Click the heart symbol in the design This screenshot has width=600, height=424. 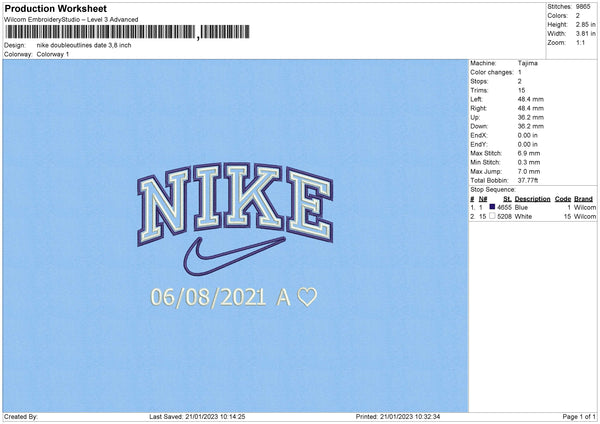[307, 297]
